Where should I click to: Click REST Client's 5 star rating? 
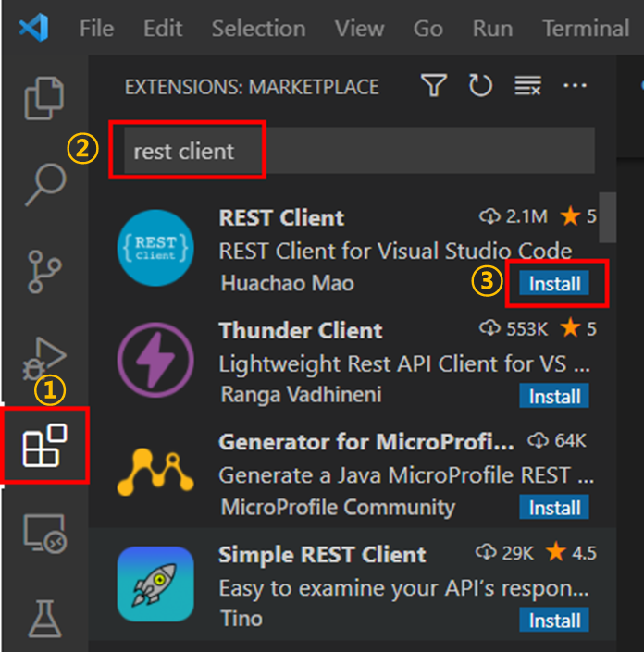tap(578, 216)
